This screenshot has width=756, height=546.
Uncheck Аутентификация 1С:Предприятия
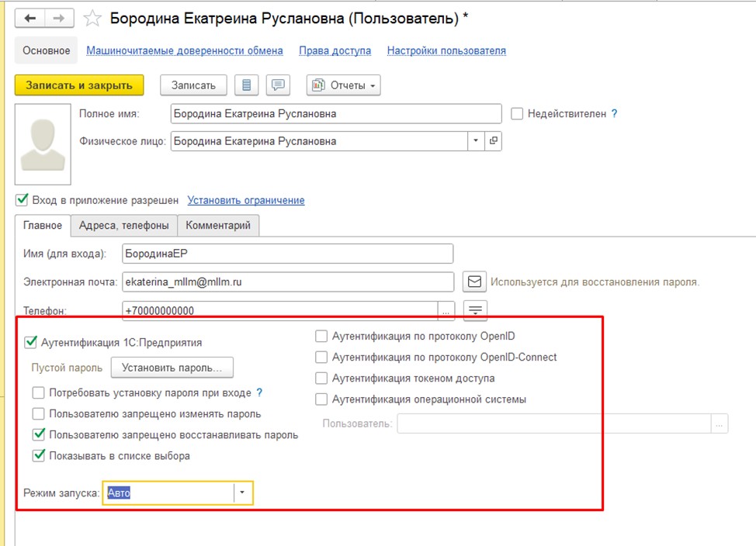31,342
